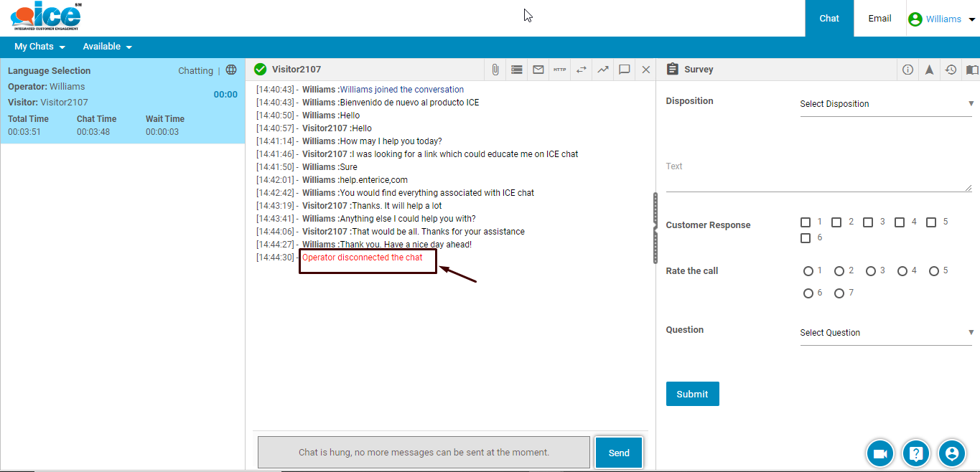Click the paperclip attachment icon
The image size is (980, 472).
(495, 70)
